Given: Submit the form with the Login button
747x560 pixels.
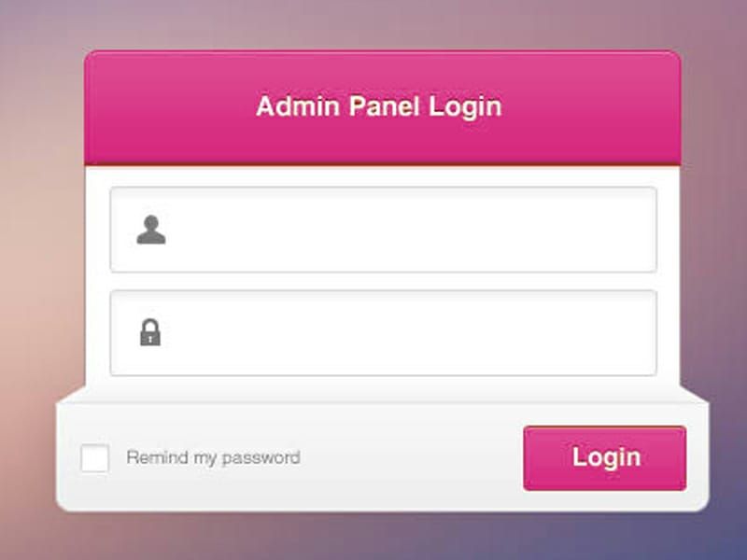Looking at the screenshot, I should click(x=604, y=458).
